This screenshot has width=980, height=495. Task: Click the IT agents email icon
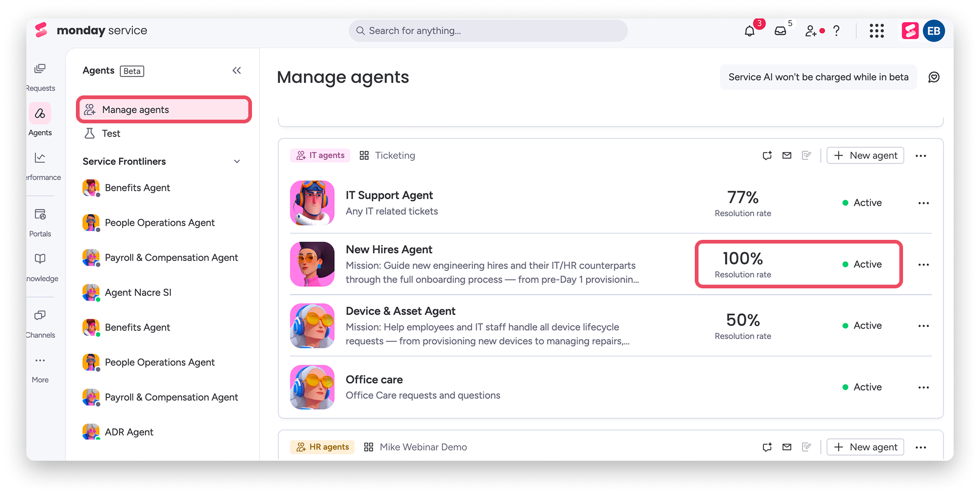(x=787, y=156)
